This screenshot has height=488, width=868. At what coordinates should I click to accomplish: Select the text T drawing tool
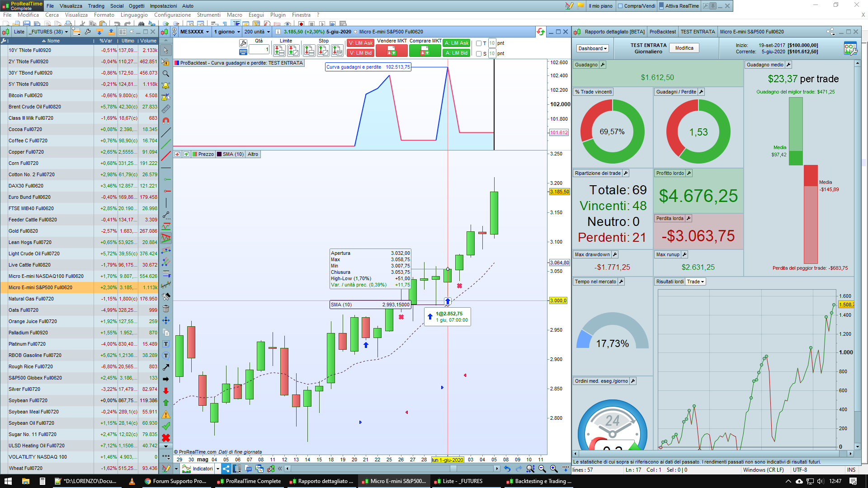[166, 344]
